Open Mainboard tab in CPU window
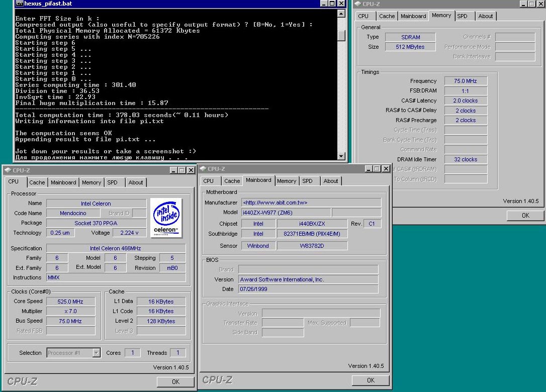546x392 pixels. pos(63,182)
